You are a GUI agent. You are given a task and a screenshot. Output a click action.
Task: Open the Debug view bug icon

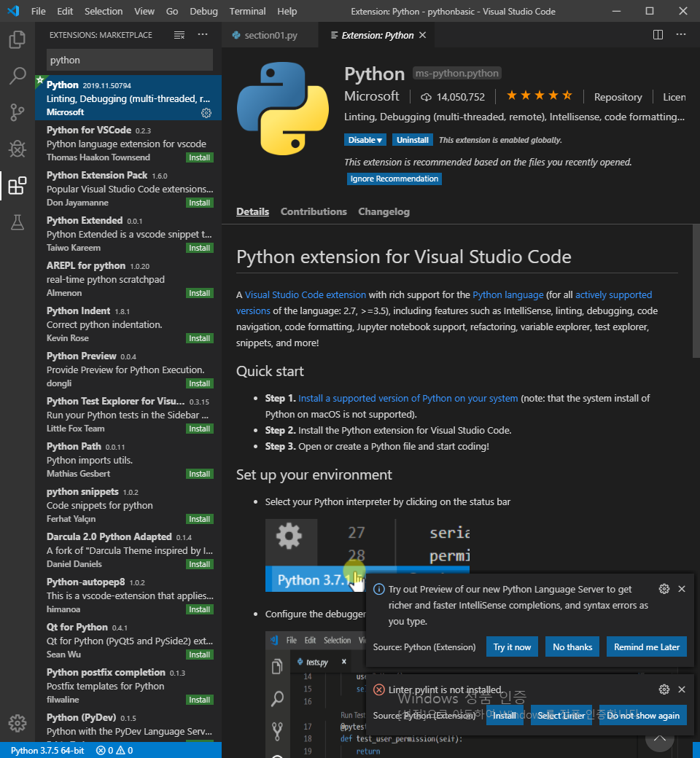point(17,149)
